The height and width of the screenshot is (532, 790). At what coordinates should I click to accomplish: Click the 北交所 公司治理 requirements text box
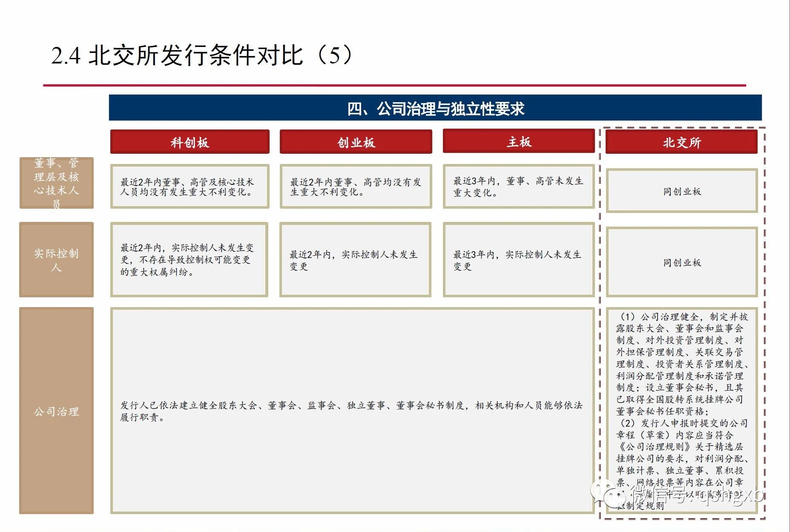681,411
